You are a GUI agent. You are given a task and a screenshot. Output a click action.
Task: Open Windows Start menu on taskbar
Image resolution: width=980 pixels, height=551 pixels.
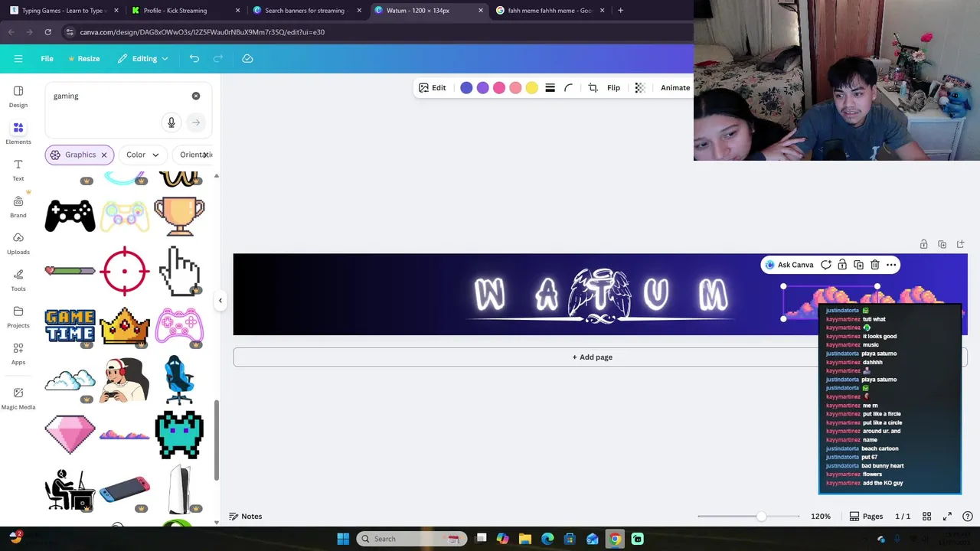click(343, 539)
